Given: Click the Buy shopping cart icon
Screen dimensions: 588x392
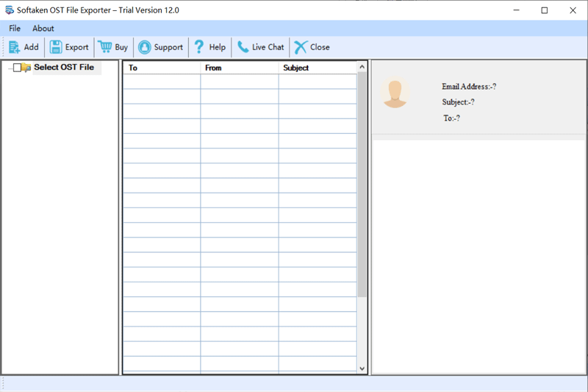Looking at the screenshot, I should point(105,47).
